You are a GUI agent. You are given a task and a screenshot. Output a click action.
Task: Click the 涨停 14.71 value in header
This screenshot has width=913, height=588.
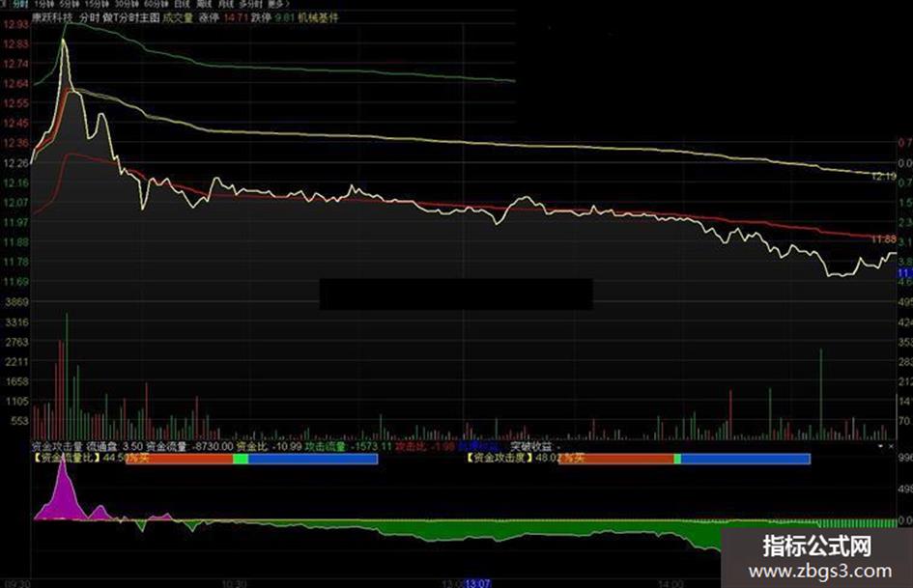223,17
